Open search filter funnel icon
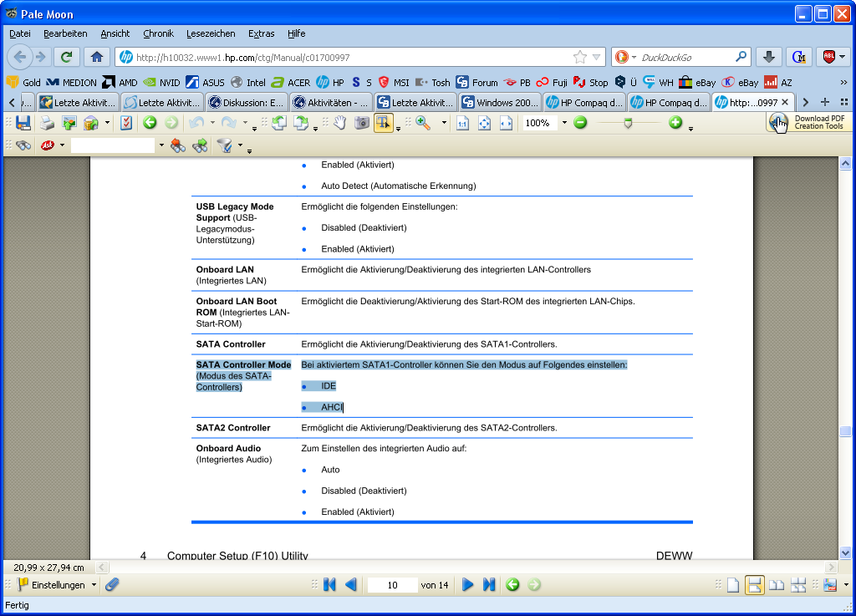The width and height of the screenshot is (856, 616). 224,145
